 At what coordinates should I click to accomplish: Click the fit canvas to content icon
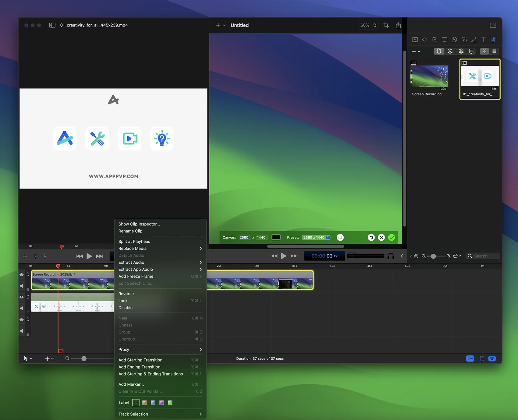click(x=340, y=237)
